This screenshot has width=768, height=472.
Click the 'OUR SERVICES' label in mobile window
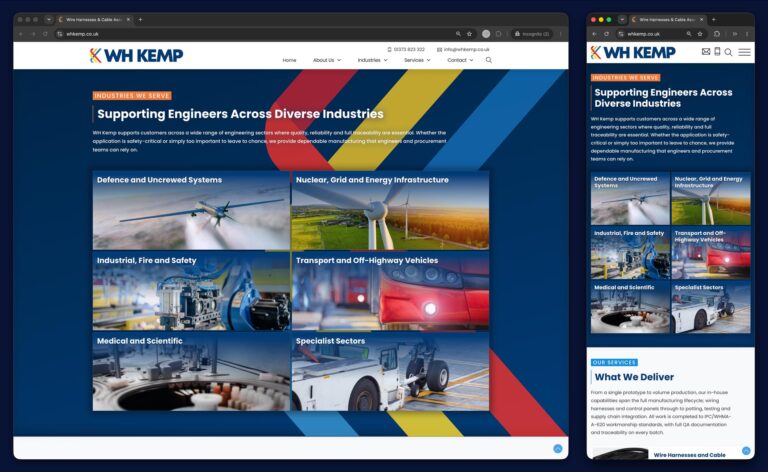(x=614, y=362)
